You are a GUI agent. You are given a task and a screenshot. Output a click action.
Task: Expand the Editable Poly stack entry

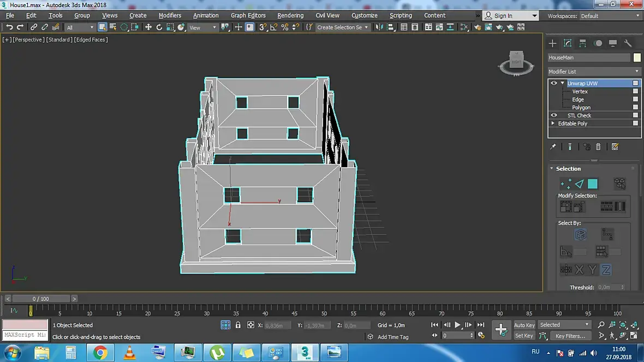pos(553,123)
